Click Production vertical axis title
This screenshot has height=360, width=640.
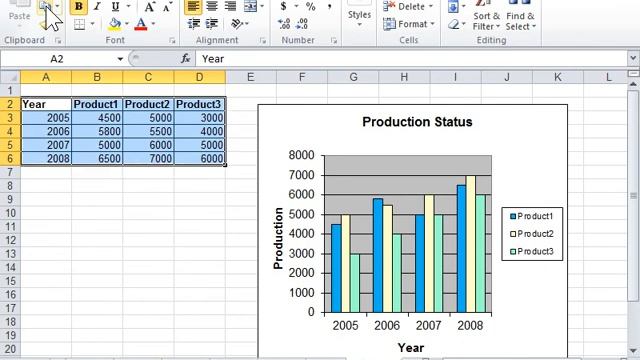coord(278,238)
